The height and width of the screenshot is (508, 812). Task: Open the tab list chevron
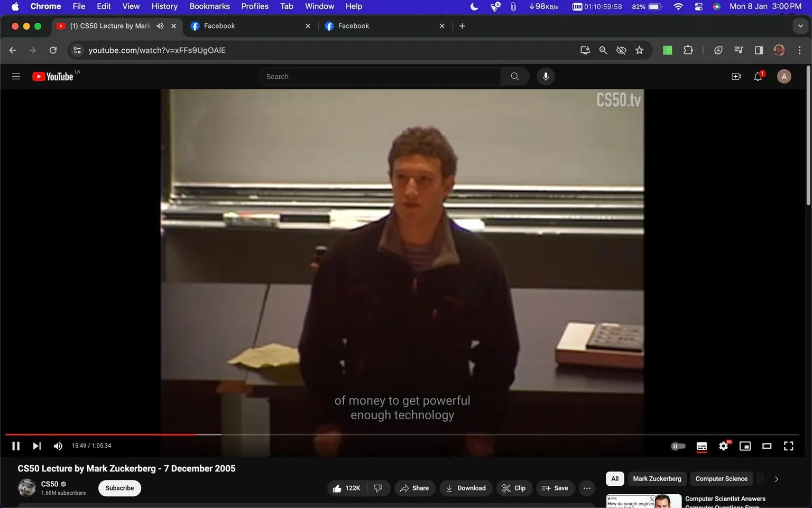(800, 25)
